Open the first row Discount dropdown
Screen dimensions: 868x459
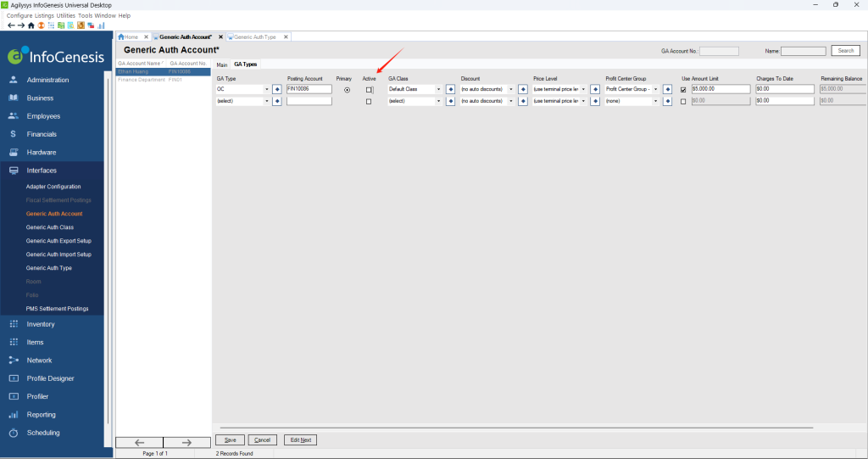click(511, 89)
